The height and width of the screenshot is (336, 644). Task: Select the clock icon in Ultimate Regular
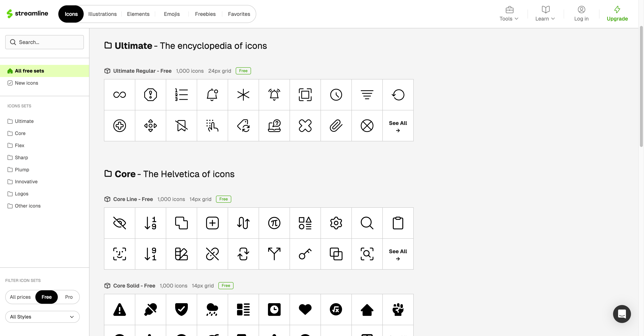[x=336, y=95]
